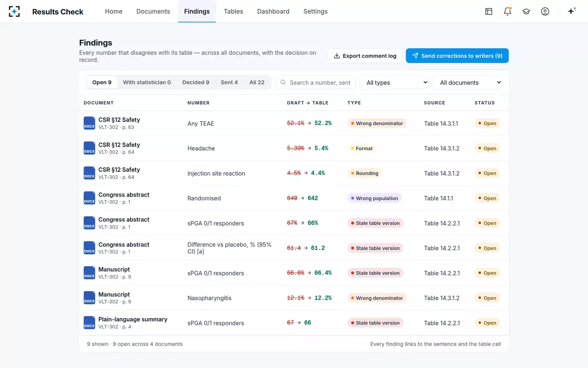
Task: Click DOCX icon in the Headache row
Action: click(89, 148)
